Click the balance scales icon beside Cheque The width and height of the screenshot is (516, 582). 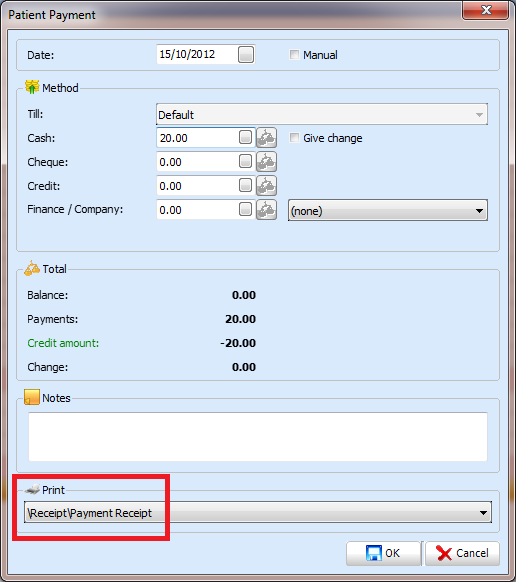coord(267,162)
